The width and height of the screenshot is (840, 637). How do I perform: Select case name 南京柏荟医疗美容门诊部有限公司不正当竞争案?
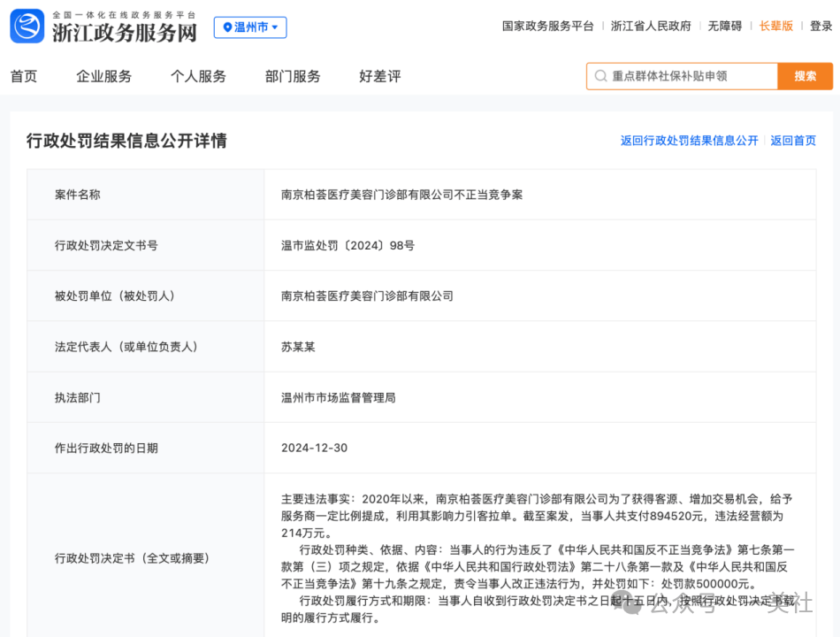click(x=401, y=195)
